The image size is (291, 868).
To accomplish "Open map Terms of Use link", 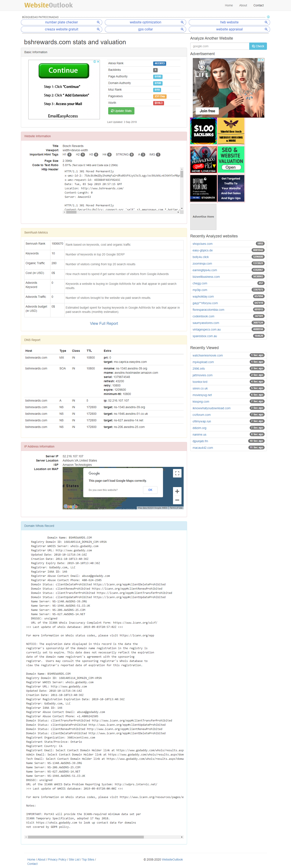I will tap(176, 508).
